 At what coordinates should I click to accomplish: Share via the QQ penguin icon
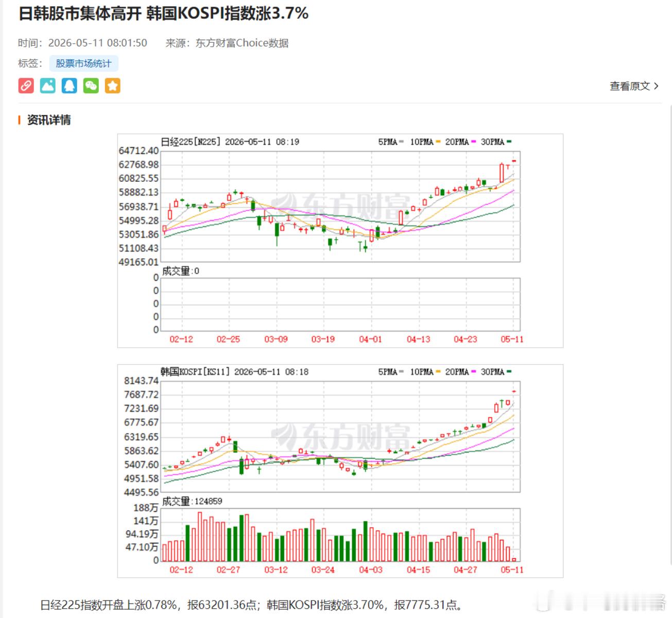click(x=70, y=85)
